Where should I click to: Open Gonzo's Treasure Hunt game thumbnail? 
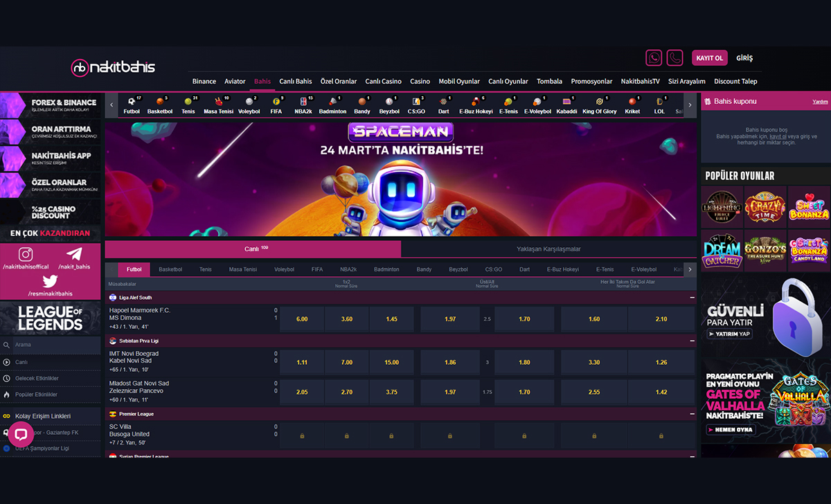(765, 249)
